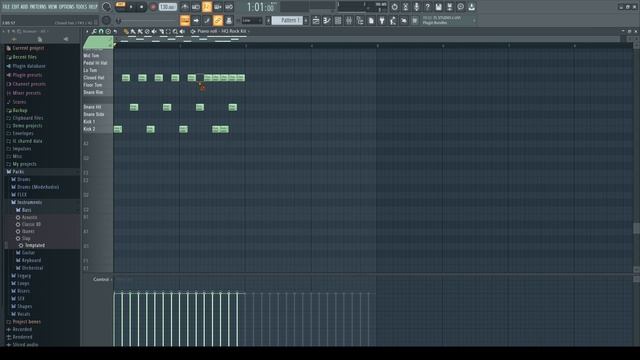Select the Zoom tool in piano roll
Screen dimensions: 640x360
tap(175, 31)
